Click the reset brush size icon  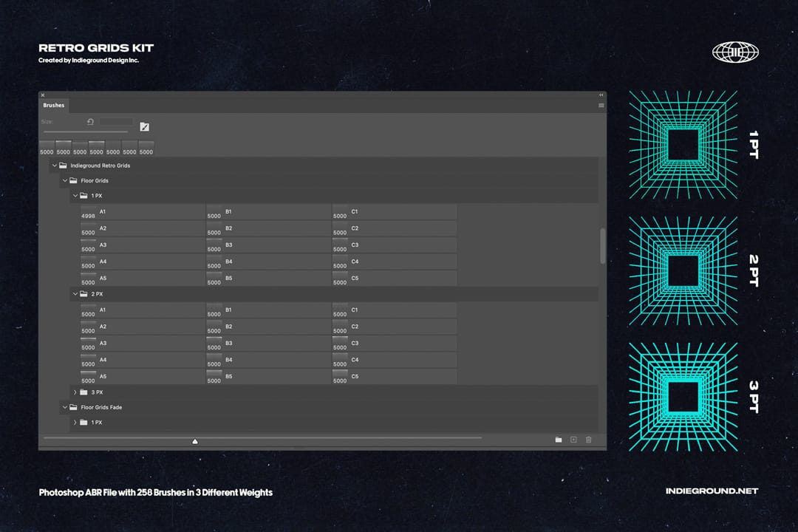(90, 122)
